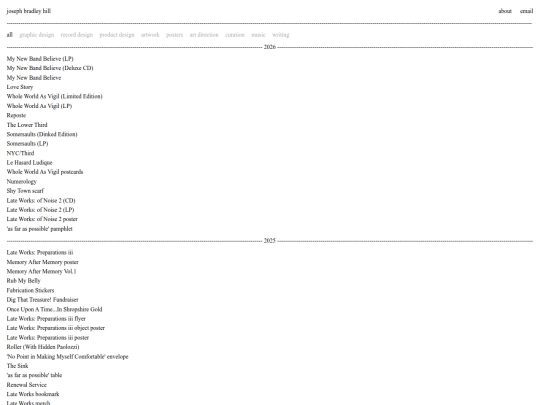Open 'NYC/Third' project
This screenshot has height=405, width=540.
20,153
